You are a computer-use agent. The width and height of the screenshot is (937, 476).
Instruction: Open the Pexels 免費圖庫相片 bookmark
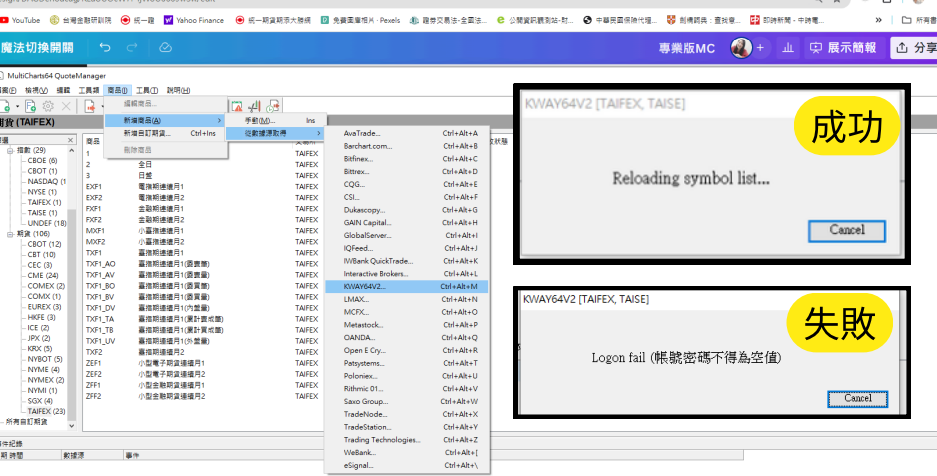coord(360,20)
